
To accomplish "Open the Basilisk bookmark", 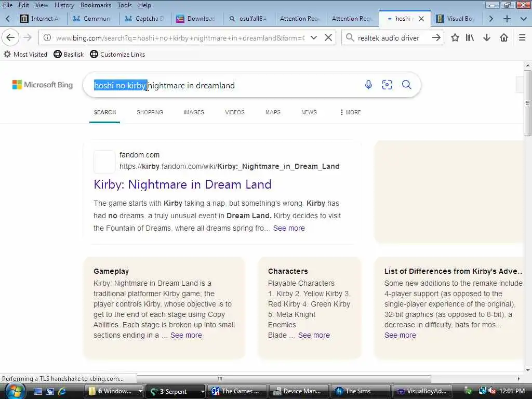I will [69, 54].
